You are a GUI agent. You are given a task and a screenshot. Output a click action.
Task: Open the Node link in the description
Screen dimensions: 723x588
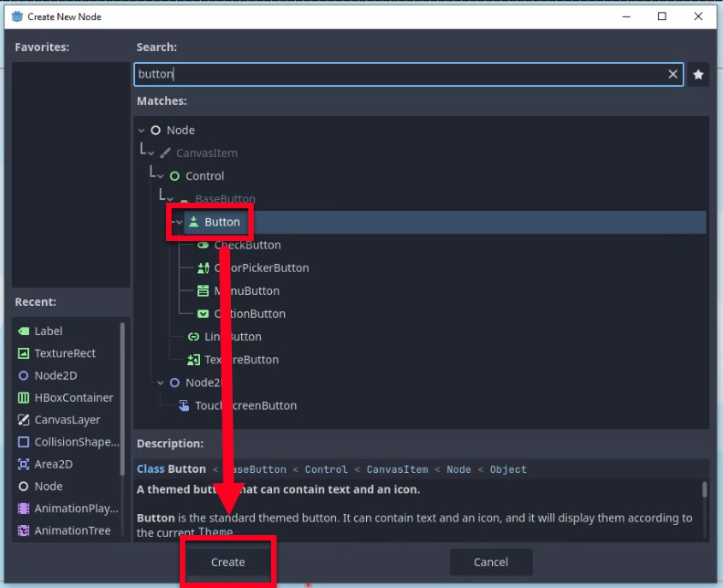[459, 469]
